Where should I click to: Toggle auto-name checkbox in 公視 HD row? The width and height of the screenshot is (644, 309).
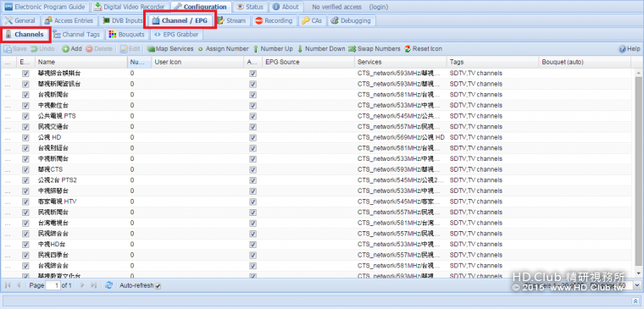click(253, 137)
